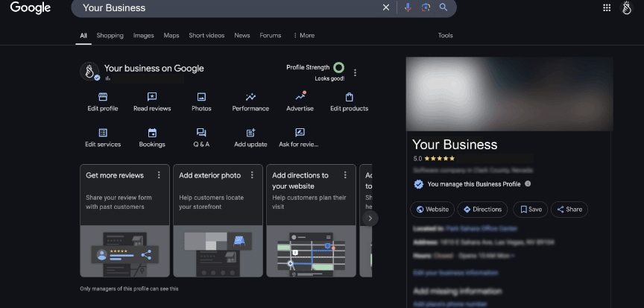Open the Google apps grid
The width and height of the screenshot is (644, 308).
click(x=607, y=7)
